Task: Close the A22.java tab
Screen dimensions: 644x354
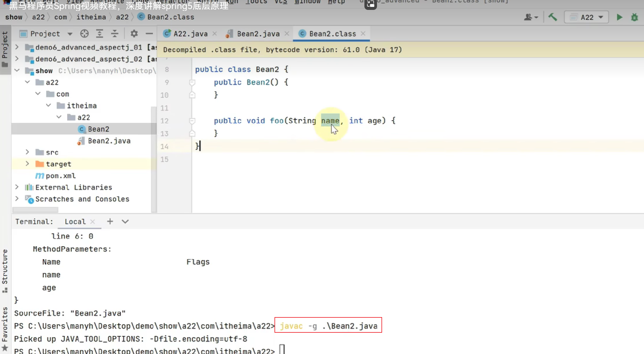Action: [215, 34]
